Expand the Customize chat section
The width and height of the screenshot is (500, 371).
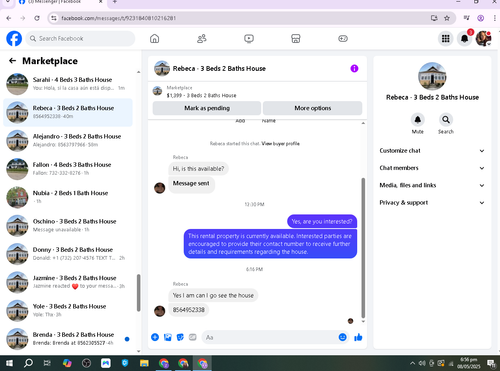[432, 151]
